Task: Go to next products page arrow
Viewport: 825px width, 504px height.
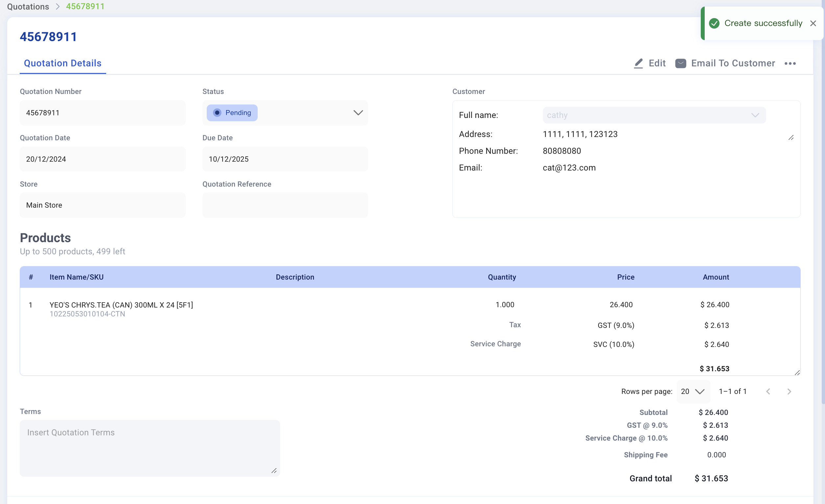Action: 789,391
